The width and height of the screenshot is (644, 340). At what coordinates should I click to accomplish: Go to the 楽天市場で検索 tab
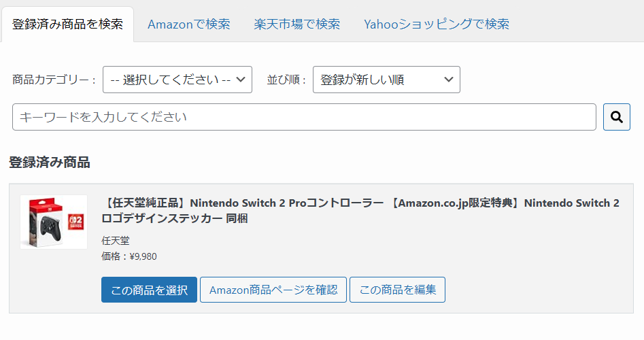pyautogui.click(x=296, y=24)
